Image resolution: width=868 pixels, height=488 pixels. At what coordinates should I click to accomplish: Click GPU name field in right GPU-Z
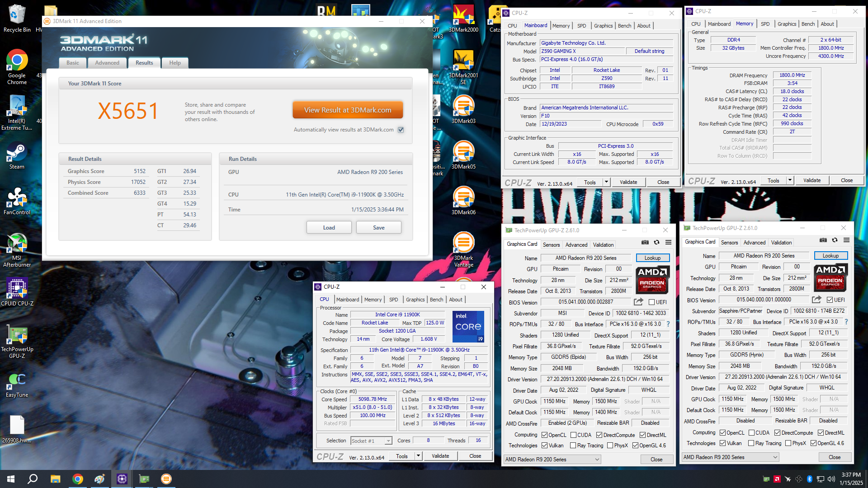[x=764, y=256]
